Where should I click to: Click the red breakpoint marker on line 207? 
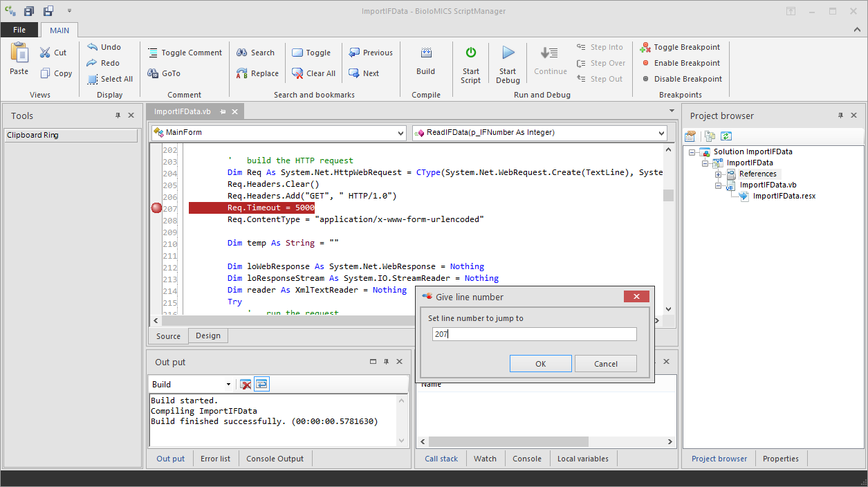156,208
